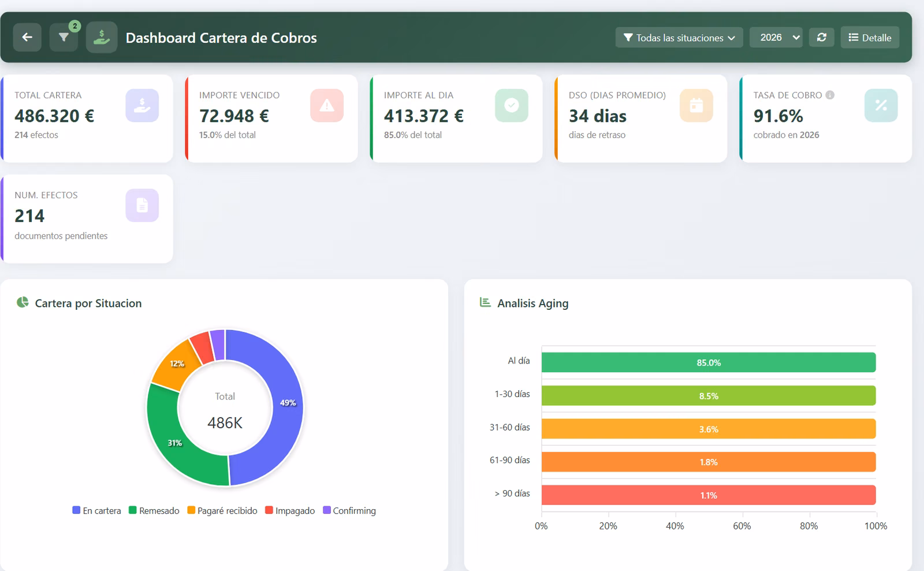Toggle the Remesado legend entry
The image size is (924, 571).
point(154,510)
